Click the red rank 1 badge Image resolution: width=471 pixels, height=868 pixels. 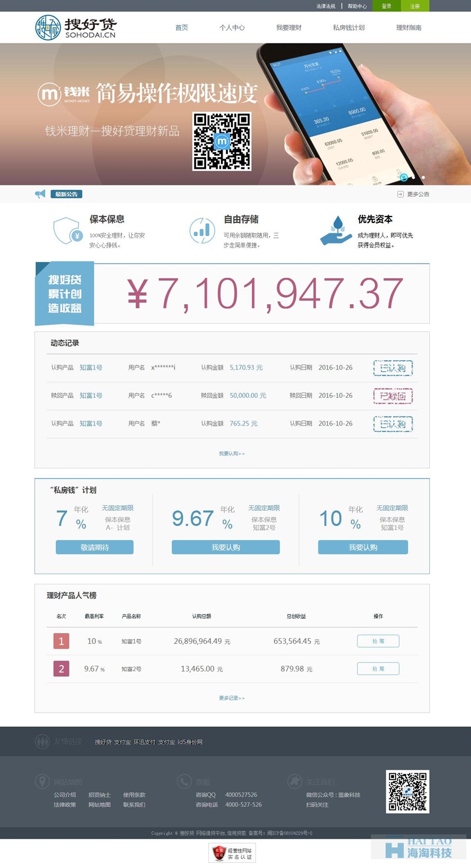click(61, 641)
